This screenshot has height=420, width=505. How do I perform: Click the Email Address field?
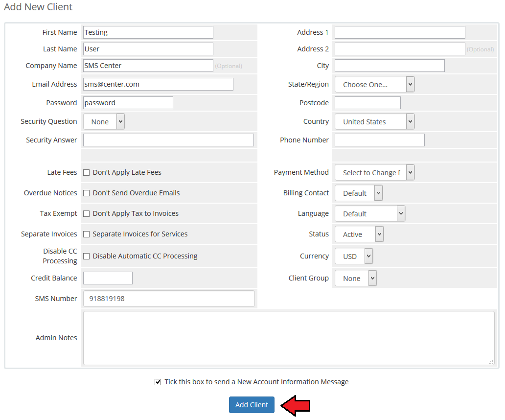158,84
